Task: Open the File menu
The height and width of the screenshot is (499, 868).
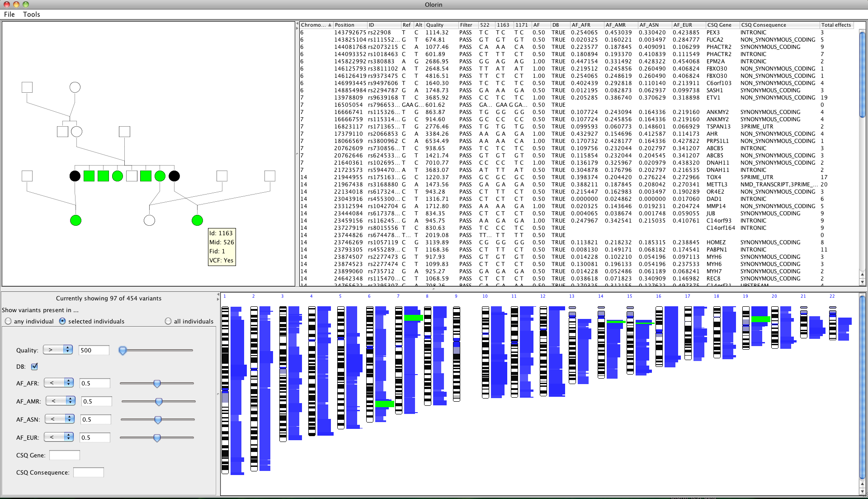Action: (x=9, y=14)
